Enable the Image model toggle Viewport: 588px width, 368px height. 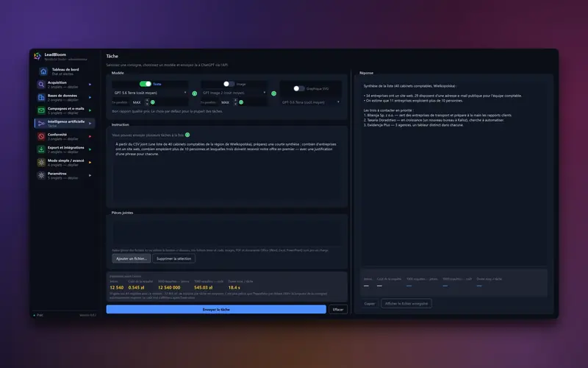(x=229, y=84)
